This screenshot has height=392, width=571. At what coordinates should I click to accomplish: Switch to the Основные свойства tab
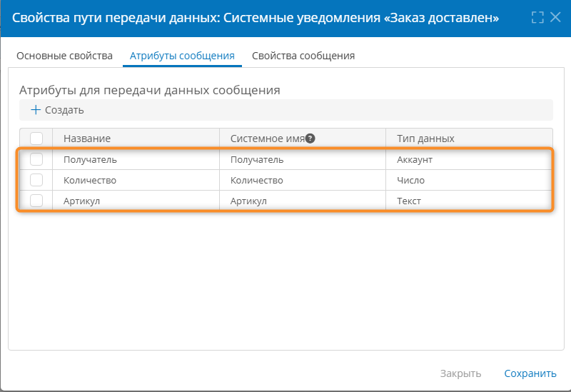(x=64, y=56)
